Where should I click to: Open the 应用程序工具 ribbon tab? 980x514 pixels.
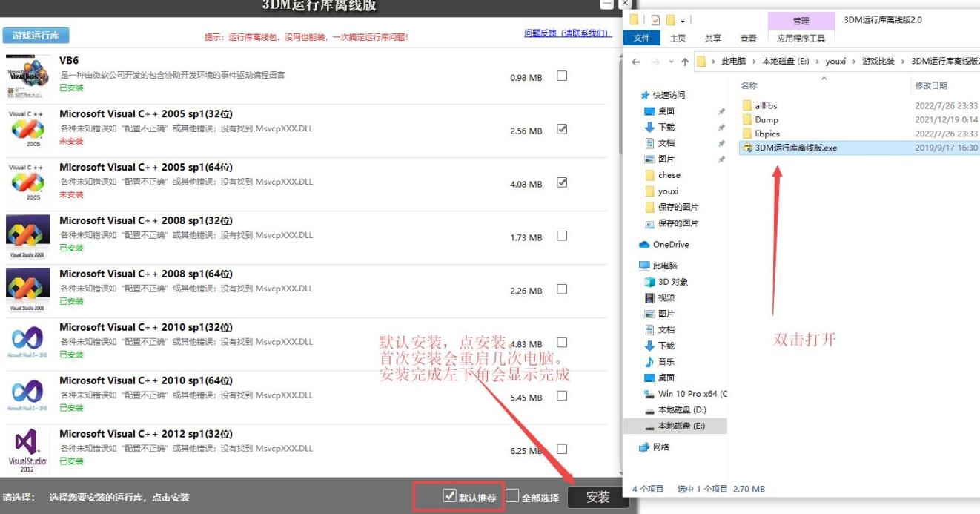pyautogui.click(x=801, y=38)
